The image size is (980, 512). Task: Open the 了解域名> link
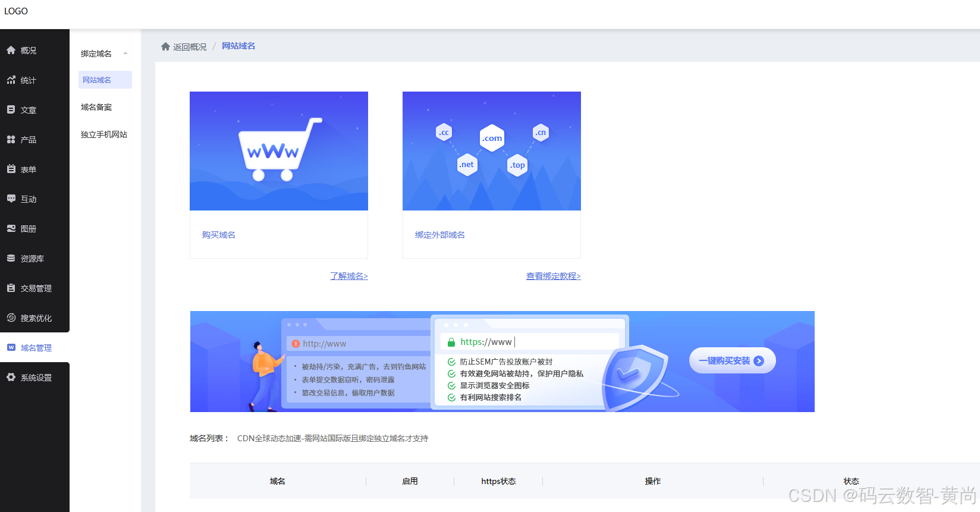(349, 276)
